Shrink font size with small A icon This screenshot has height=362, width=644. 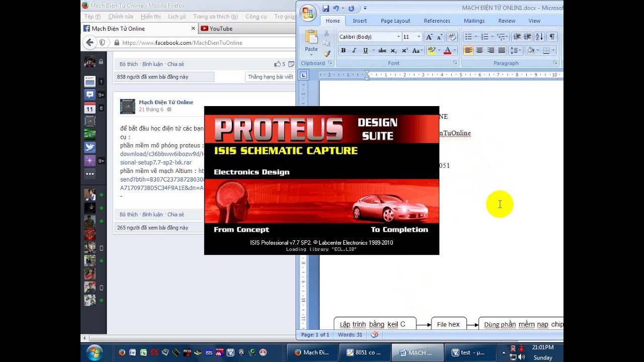tap(439, 37)
